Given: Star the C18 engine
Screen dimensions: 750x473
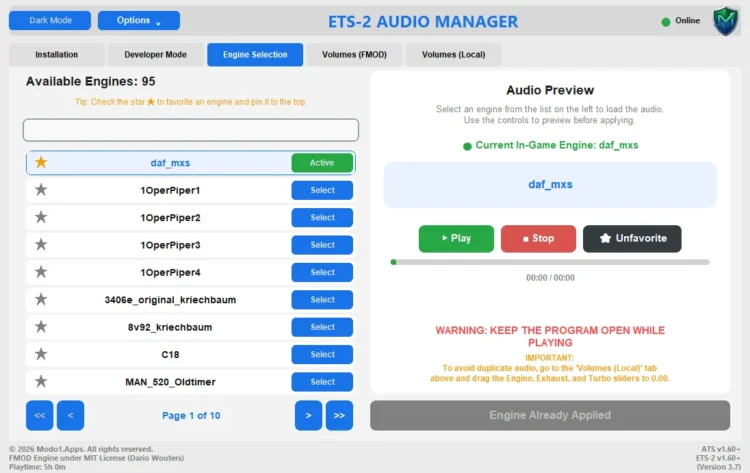Looking at the screenshot, I should click(41, 354).
